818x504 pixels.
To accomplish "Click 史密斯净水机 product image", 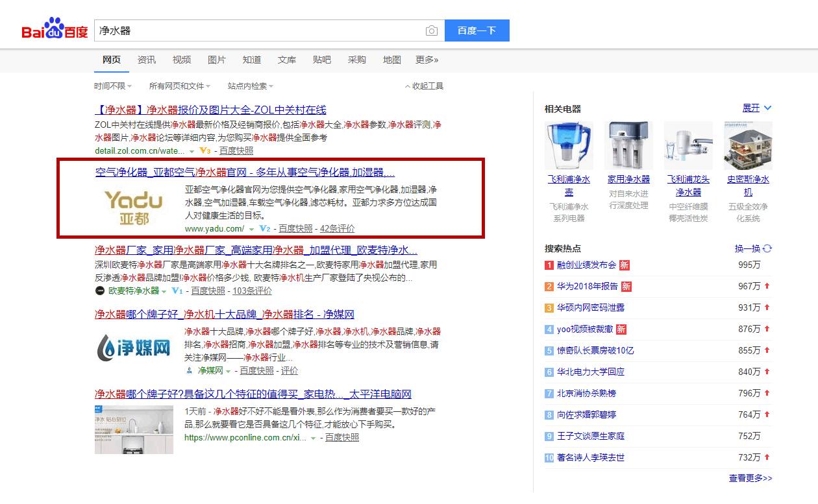I will (748, 146).
